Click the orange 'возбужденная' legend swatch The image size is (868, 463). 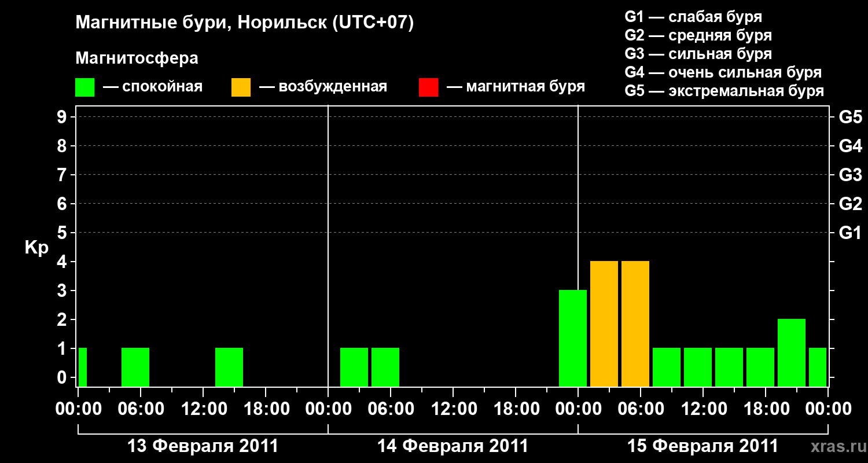pos(241,87)
